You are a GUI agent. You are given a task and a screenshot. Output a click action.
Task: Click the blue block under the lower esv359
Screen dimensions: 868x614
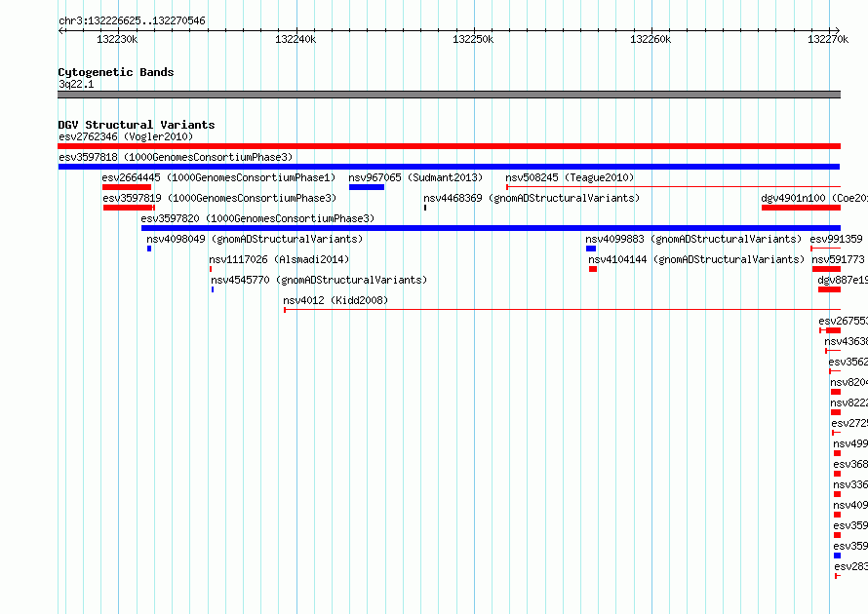837,556
